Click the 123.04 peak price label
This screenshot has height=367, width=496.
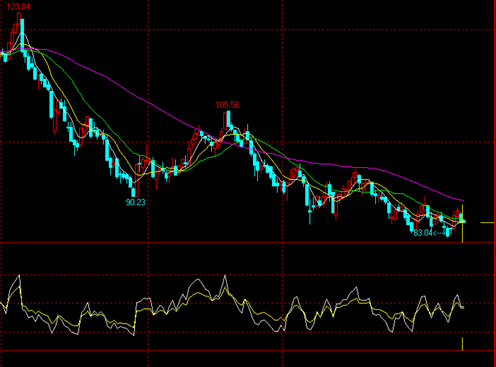pyautogui.click(x=18, y=6)
